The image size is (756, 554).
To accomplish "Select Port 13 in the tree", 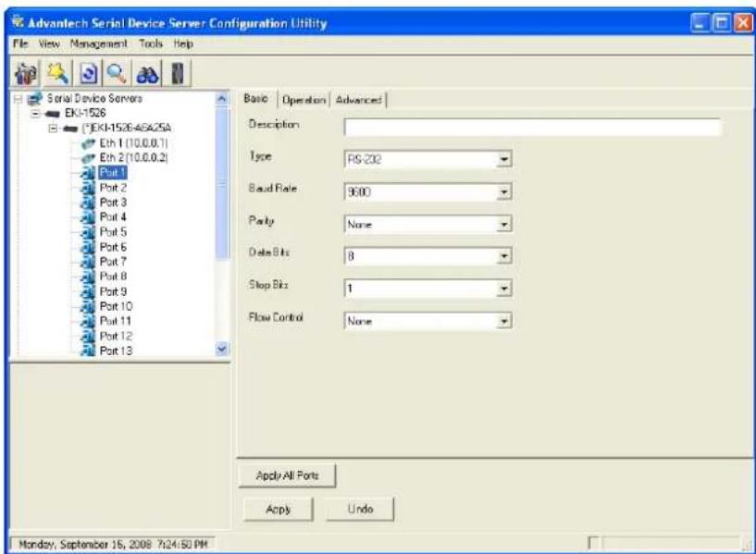I will tap(116, 351).
